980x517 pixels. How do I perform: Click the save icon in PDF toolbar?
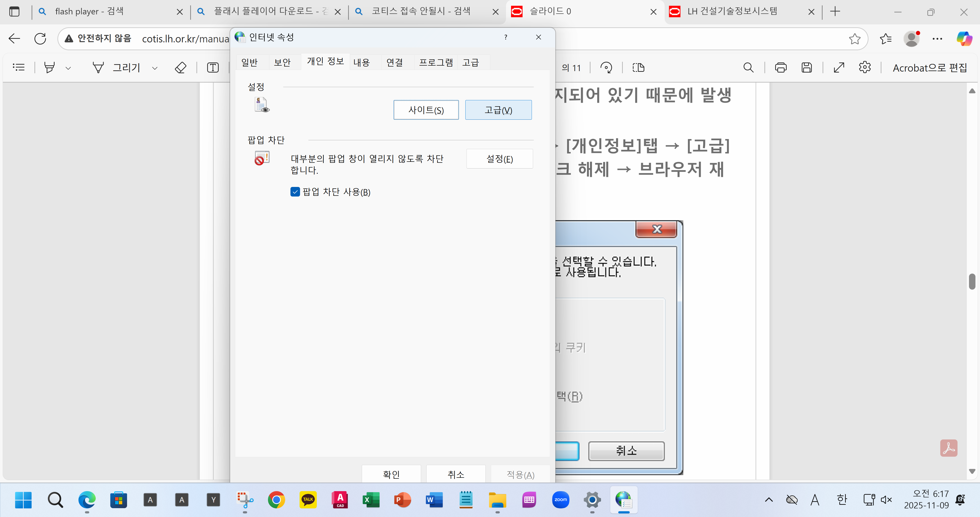(807, 68)
